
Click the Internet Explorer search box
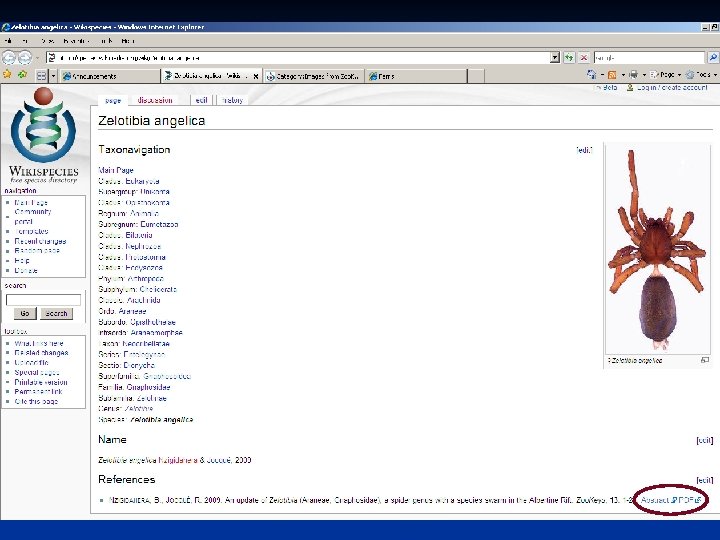pos(649,58)
